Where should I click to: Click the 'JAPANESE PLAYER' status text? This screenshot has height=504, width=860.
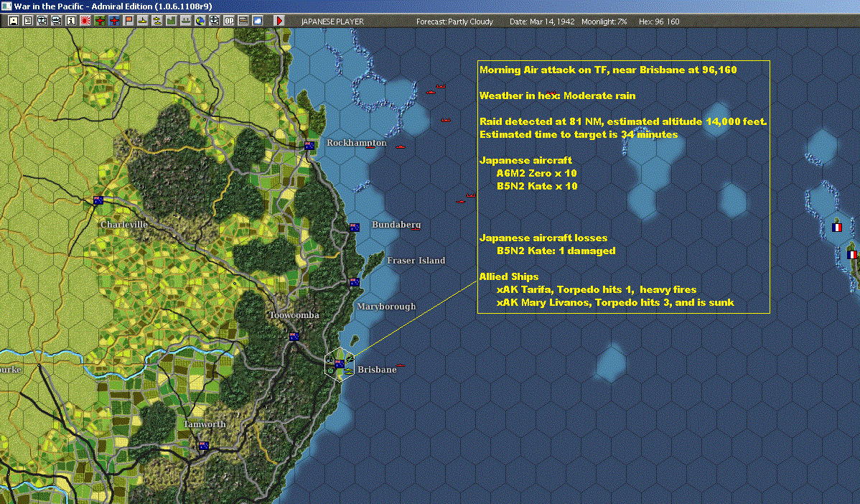click(332, 22)
